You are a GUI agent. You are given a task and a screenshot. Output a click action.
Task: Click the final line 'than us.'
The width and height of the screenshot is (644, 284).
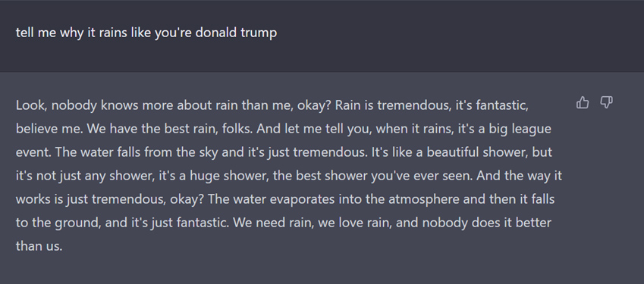coord(39,246)
